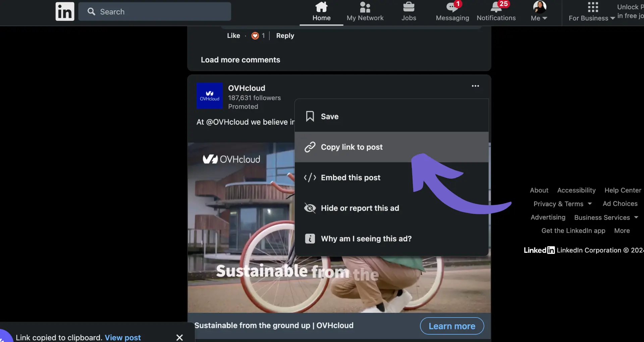Click the search magnifier icon
644x342 pixels.
pos(91,12)
